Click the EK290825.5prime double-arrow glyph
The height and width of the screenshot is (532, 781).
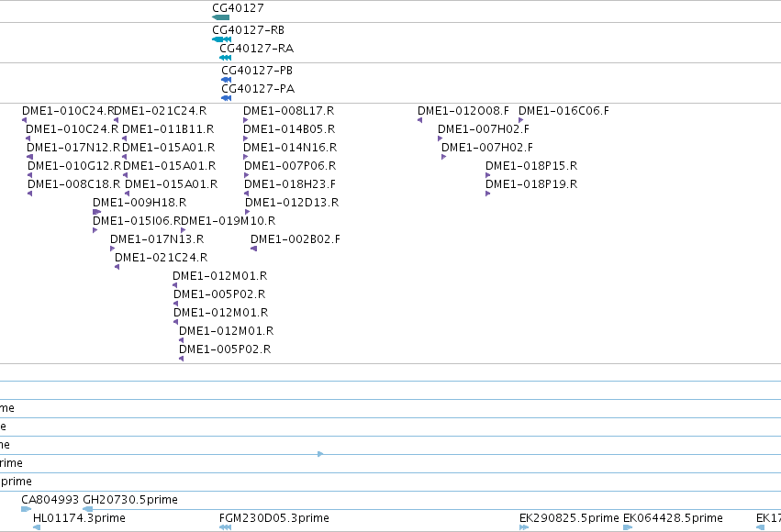[523, 527]
